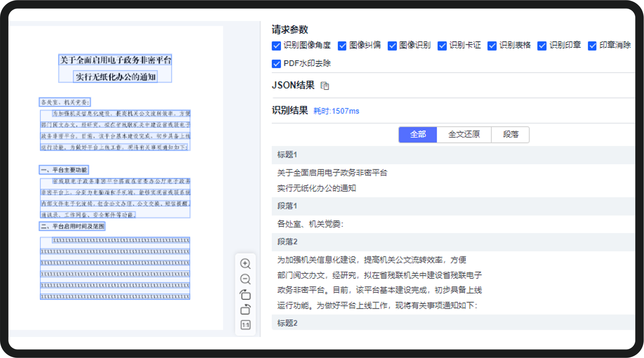Copy the JSON结果 to clipboard
The height and width of the screenshot is (358, 644).
point(325,86)
